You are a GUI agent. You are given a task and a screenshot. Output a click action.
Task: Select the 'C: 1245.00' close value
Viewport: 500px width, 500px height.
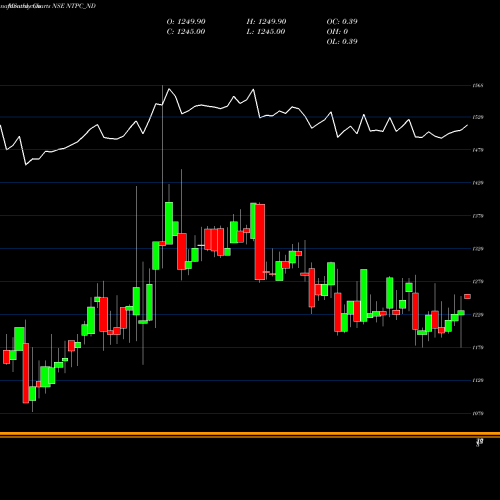(186, 32)
